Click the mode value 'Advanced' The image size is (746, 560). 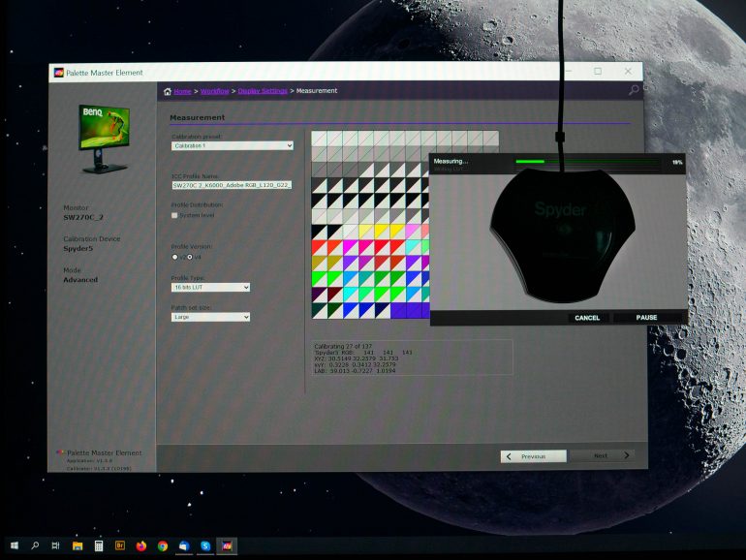tap(80, 280)
